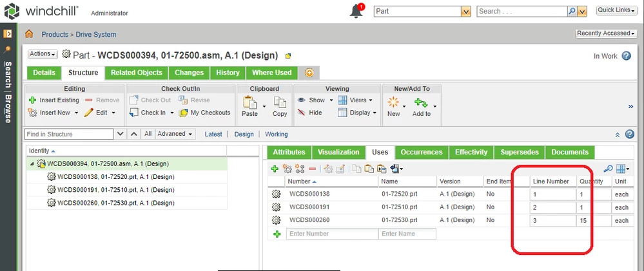Click the part status flag icon near title
Image resolution: width=644 pixels, height=271 pixels.
288,56
